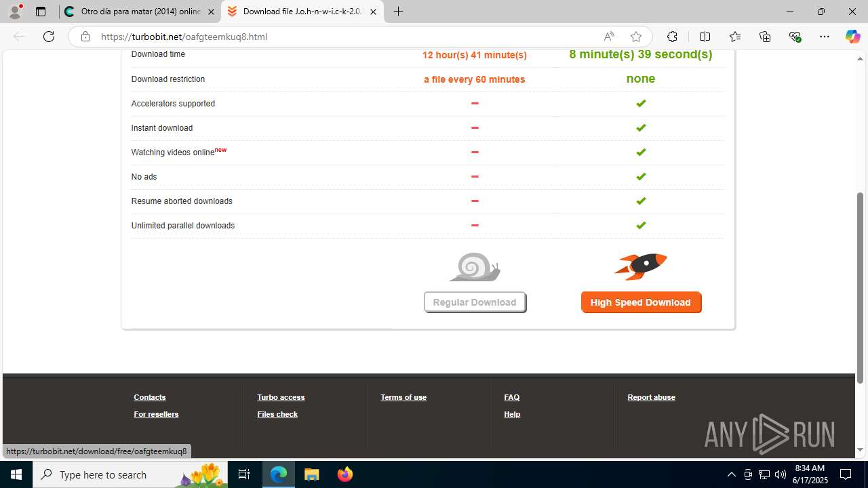Viewport: 868px width, 488px height.
Task: Open the network tray icon
Action: [764, 474]
